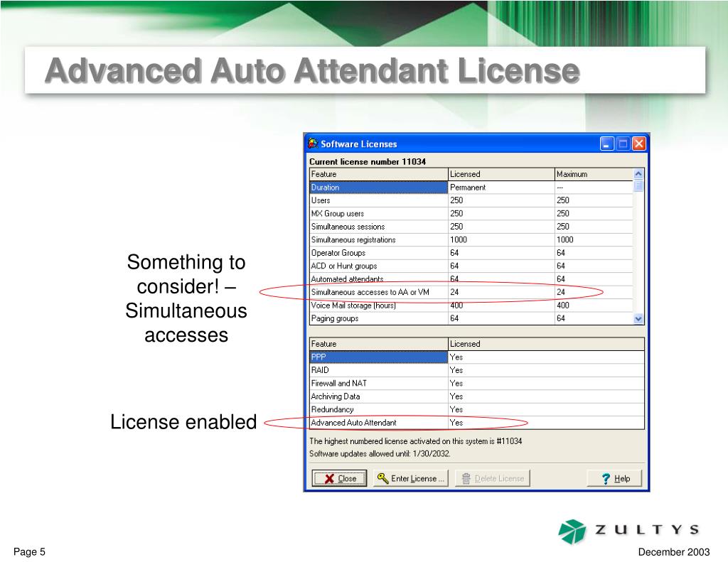
Task: Click the highest numbered license #11034 text
Action: pos(415,441)
